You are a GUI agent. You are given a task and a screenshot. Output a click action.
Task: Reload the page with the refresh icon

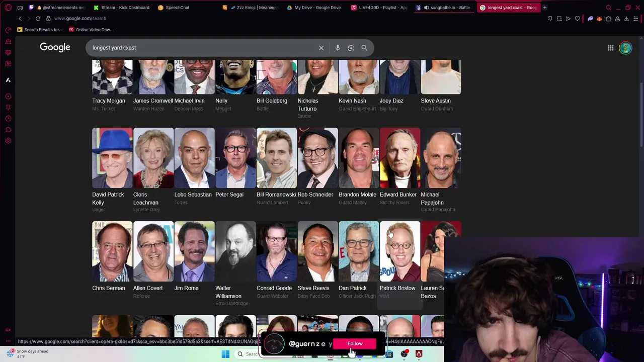38,19
